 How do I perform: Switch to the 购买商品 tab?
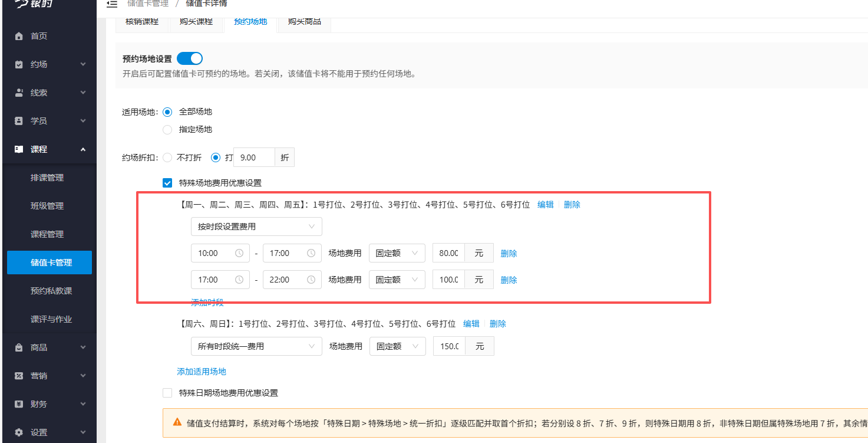click(304, 21)
